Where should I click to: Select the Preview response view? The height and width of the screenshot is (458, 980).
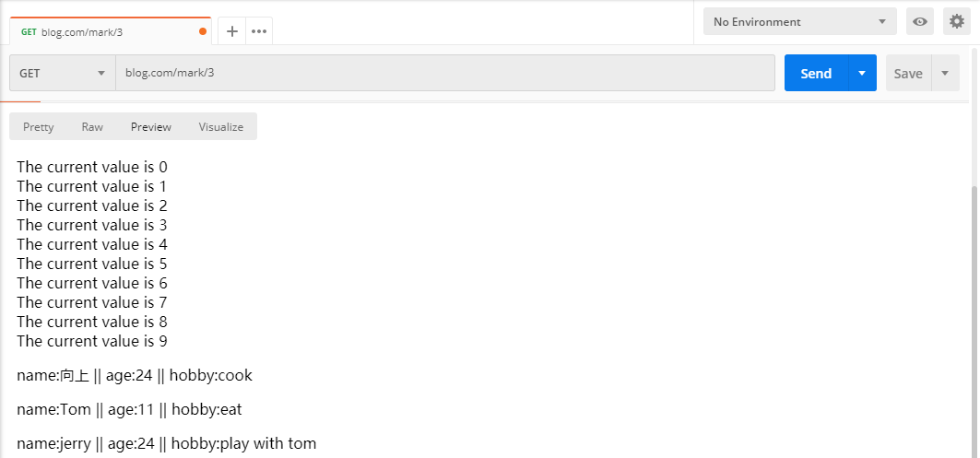[x=150, y=127]
